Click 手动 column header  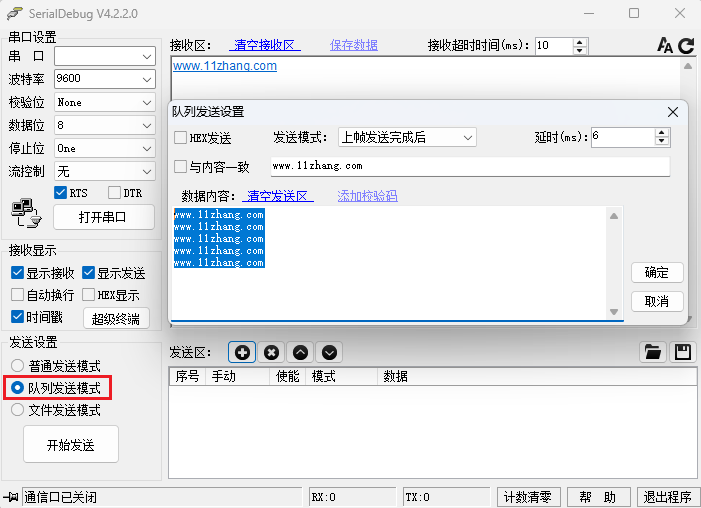[237, 376]
